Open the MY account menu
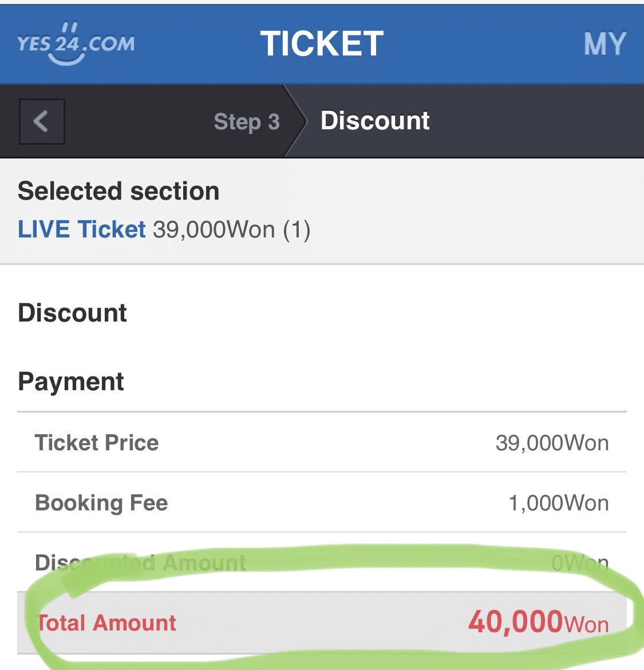Image resolution: width=644 pixels, height=670 pixels. tap(605, 44)
